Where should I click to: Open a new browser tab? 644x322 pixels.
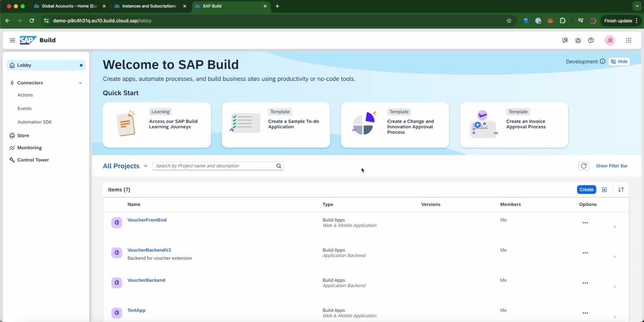coord(277,6)
